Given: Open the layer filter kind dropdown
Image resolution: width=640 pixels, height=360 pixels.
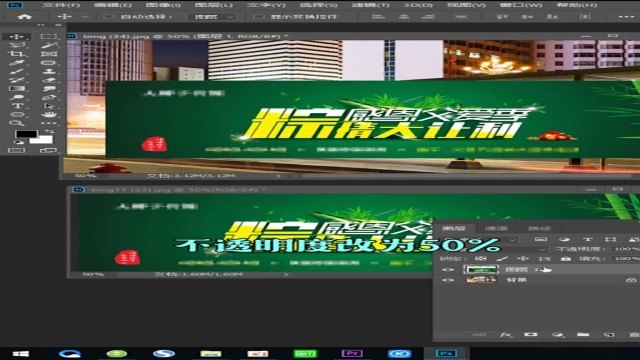Looking at the screenshot, I should coord(478,239).
